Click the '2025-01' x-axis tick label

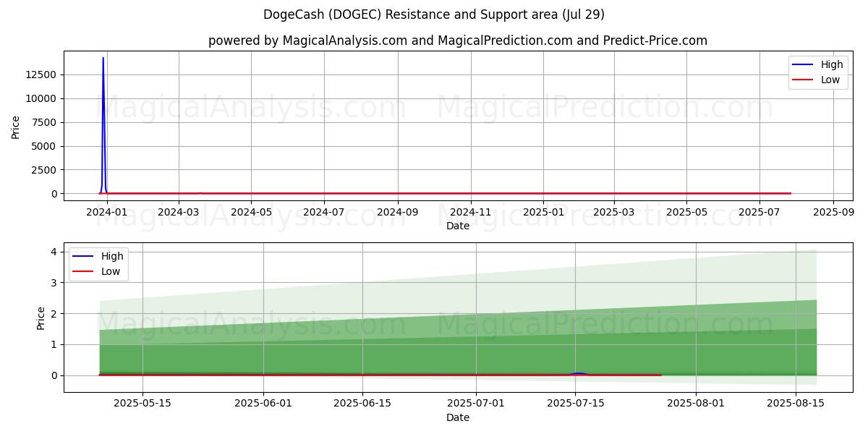click(x=543, y=213)
